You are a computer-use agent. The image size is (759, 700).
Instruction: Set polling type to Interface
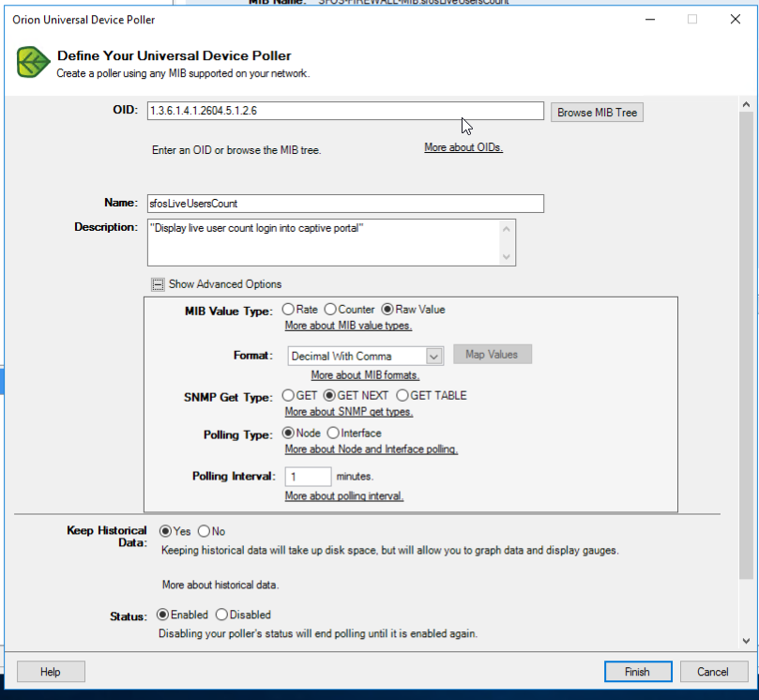click(x=333, y=433)
